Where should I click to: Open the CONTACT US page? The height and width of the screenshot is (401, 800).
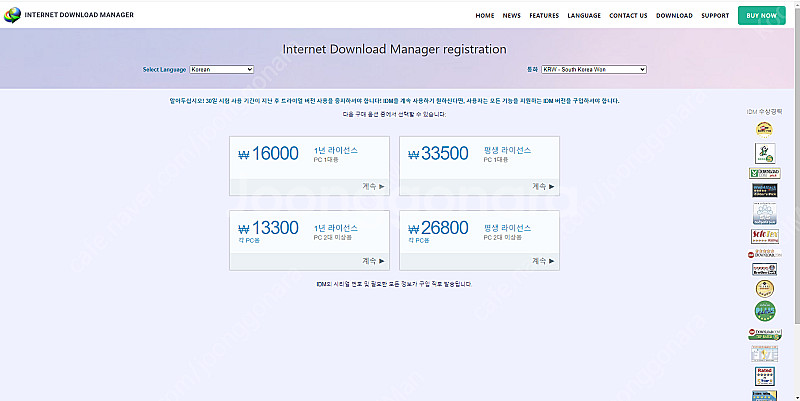pos(628,16)
